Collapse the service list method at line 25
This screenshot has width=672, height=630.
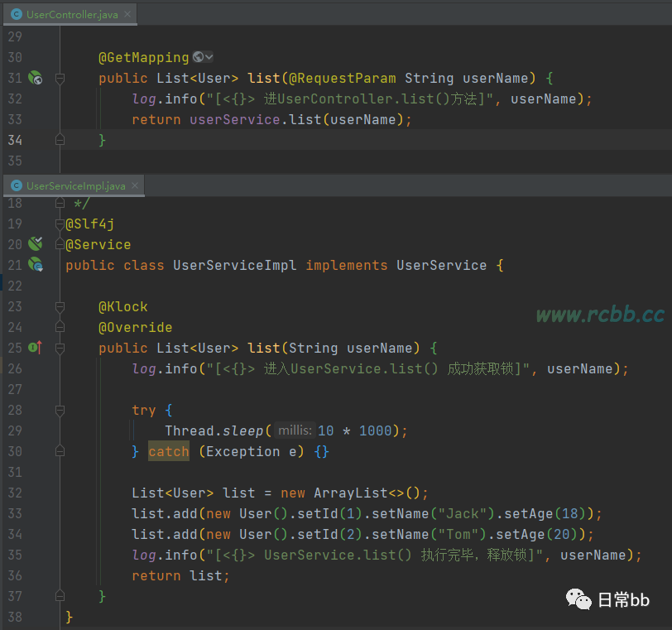[x=60, y=349]
